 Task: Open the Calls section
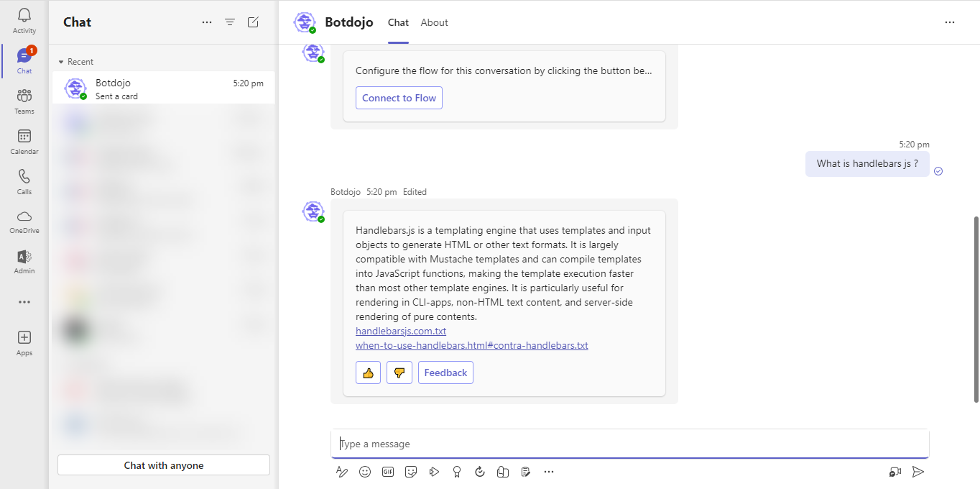coord(24,182)
